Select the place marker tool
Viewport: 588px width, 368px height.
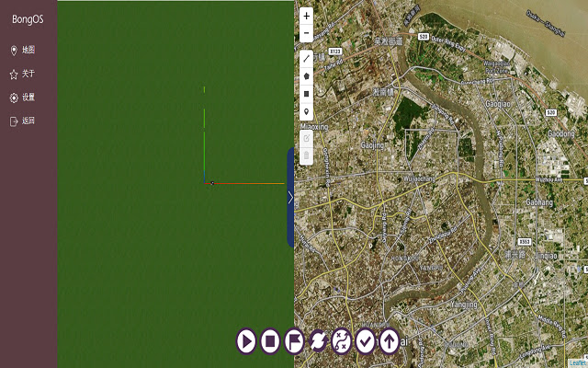(306, 111)
